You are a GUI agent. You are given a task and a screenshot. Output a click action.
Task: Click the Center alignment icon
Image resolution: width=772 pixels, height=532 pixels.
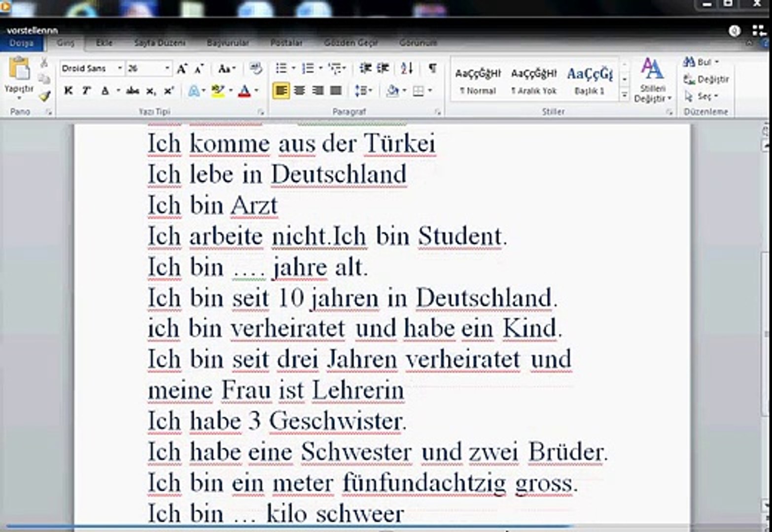tap(299, 91)
